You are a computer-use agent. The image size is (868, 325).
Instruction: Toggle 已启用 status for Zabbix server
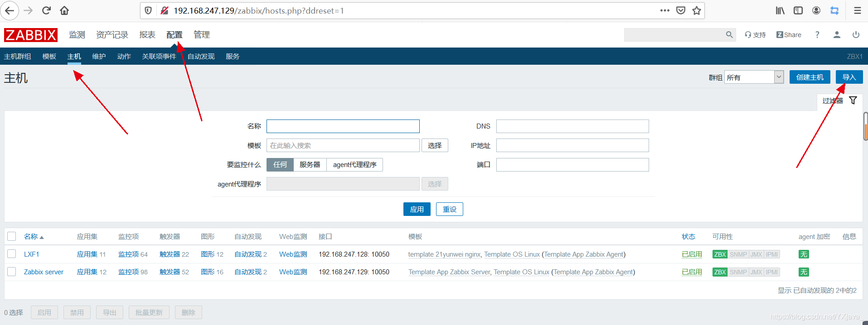pyautogui.click(x=692, y=272)
